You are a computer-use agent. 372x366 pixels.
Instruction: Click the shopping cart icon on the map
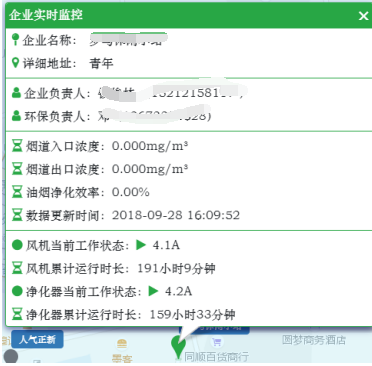pyautogui.click(x=217, y=342)
